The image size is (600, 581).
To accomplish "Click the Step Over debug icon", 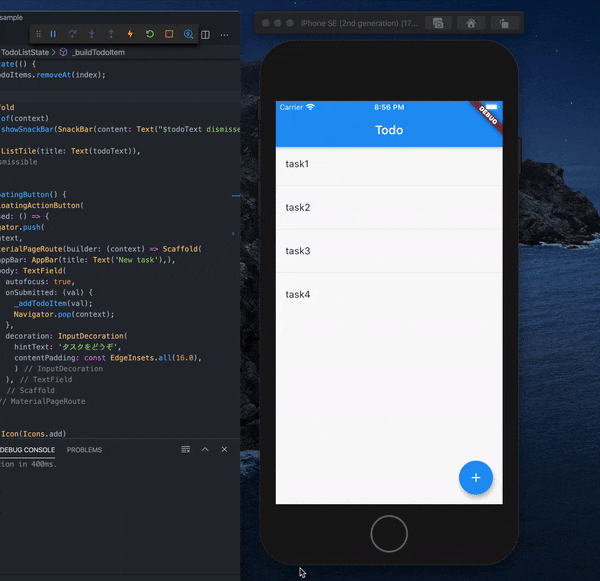I will [72, 34].
